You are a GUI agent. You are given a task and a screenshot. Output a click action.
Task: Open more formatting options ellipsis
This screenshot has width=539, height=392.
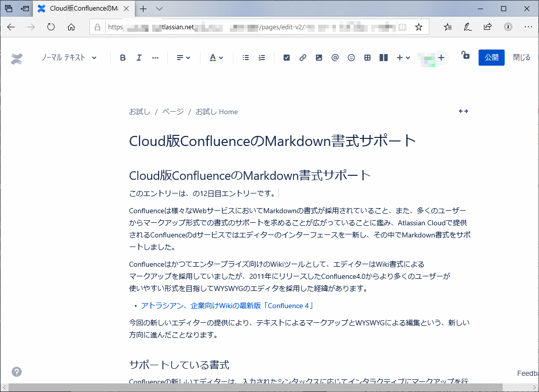pos(156,58)
